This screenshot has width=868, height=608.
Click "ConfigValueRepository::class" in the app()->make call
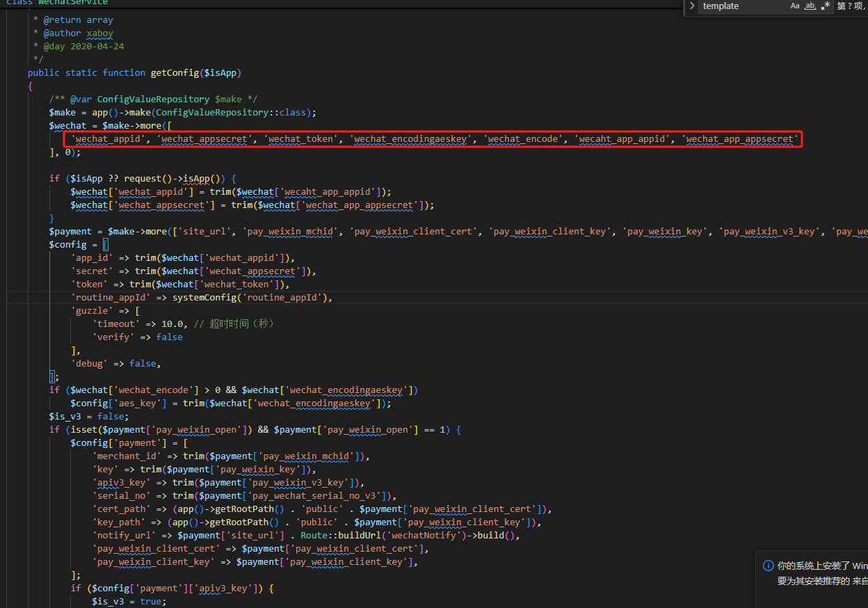(232, 113)
